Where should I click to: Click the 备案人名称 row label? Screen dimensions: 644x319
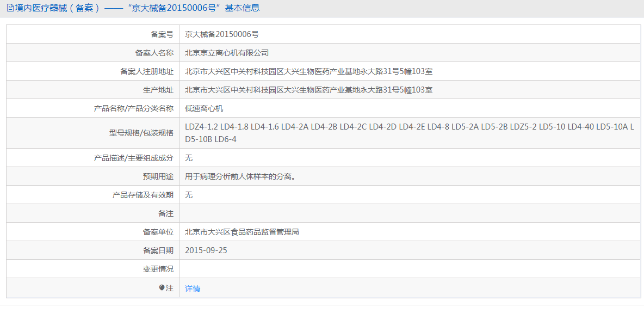click(154, 53)
